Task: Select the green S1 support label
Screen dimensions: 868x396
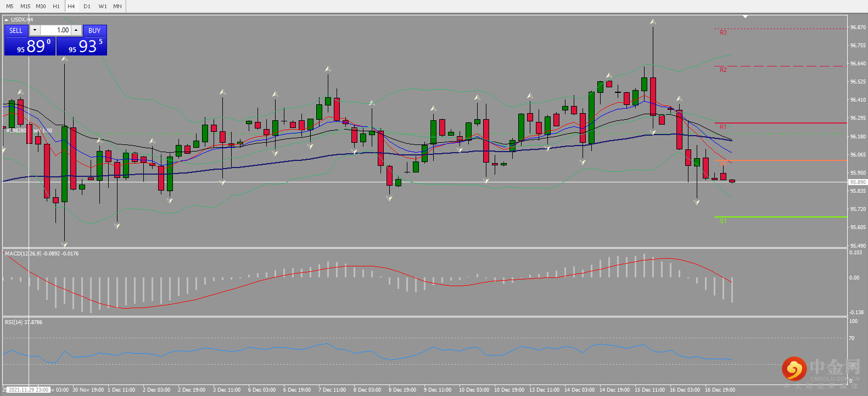Action: [723, 221]
